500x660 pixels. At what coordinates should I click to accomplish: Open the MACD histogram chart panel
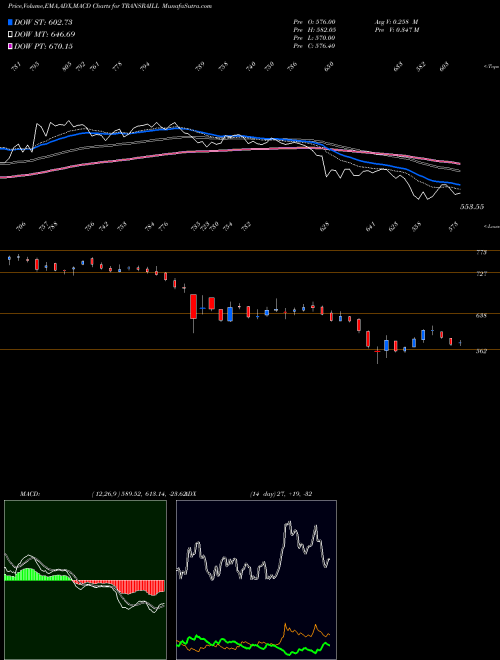(85, 580)
